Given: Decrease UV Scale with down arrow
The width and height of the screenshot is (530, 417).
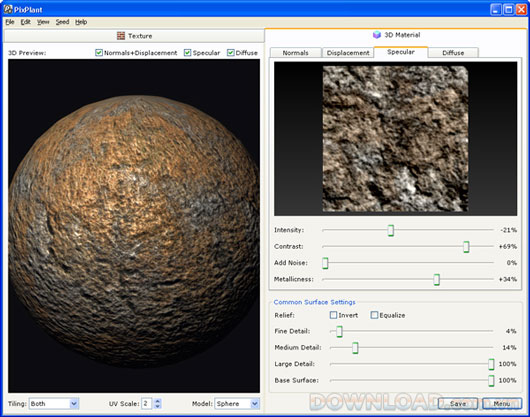Looking at the screenshot, I should pos(158,406).
